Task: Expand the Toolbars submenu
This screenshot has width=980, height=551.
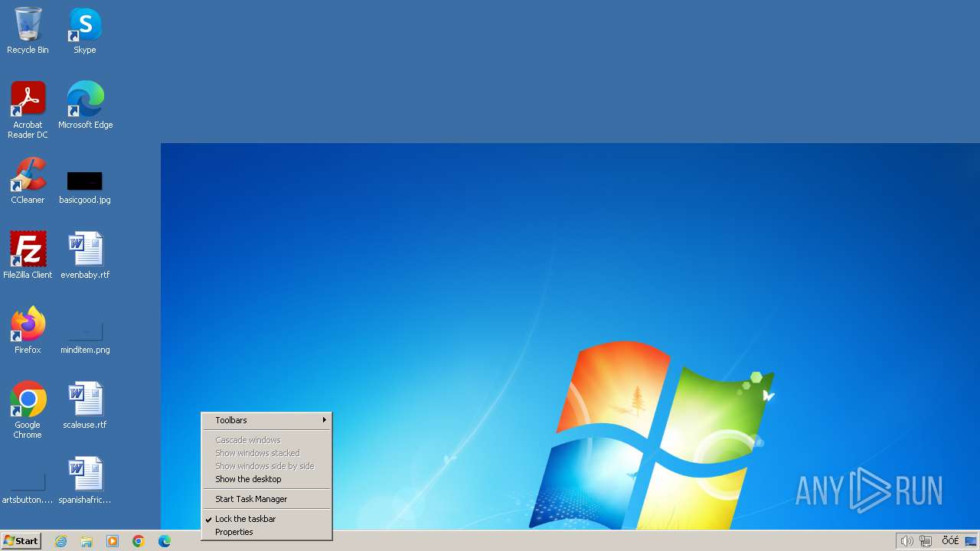Action: (x=266, y=420)
